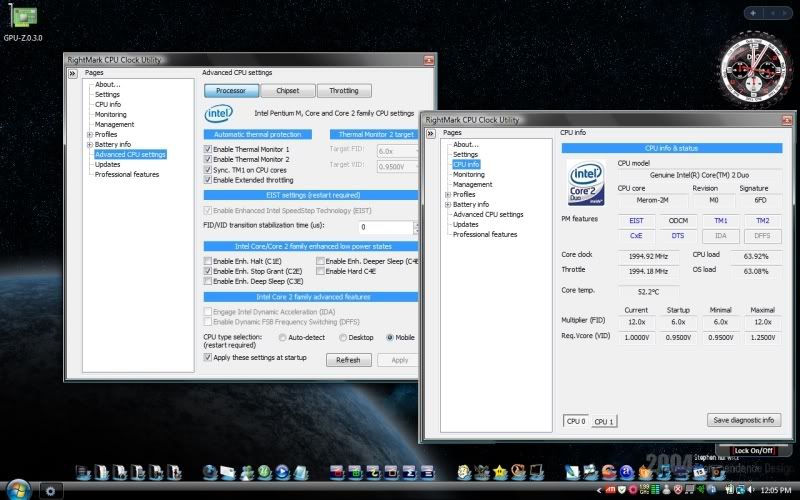The image size is (800, 500).
Task: Open the GPU-Z desktop shortcut
Action: (x=22, y=23)
